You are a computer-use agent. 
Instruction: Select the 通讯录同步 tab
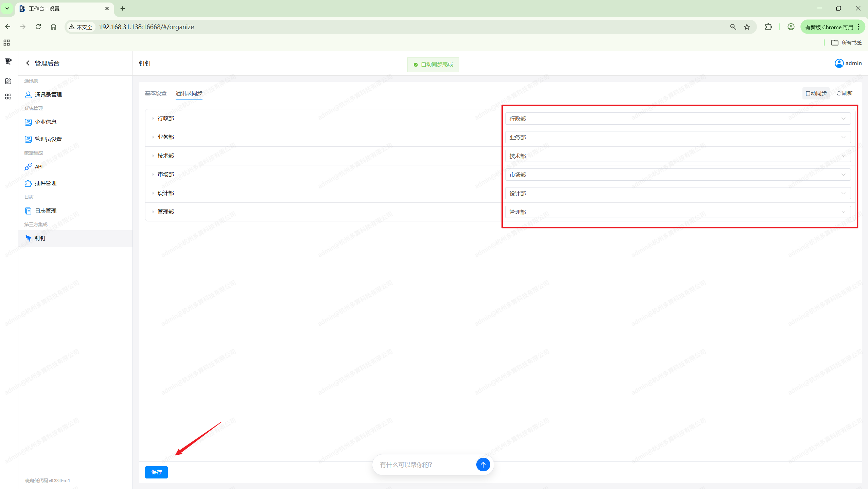coord(189,93)
